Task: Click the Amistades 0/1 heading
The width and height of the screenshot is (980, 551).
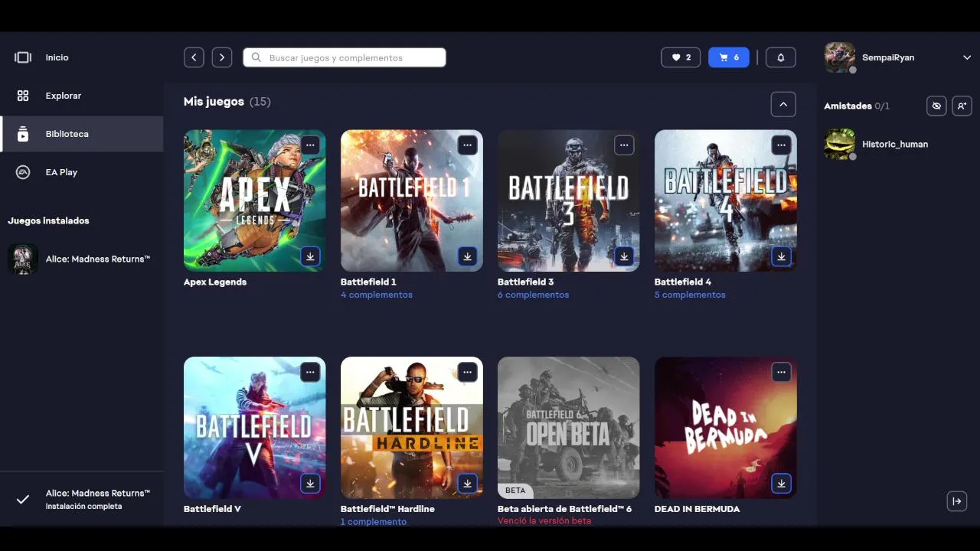Action: click(x=857, y=106)
